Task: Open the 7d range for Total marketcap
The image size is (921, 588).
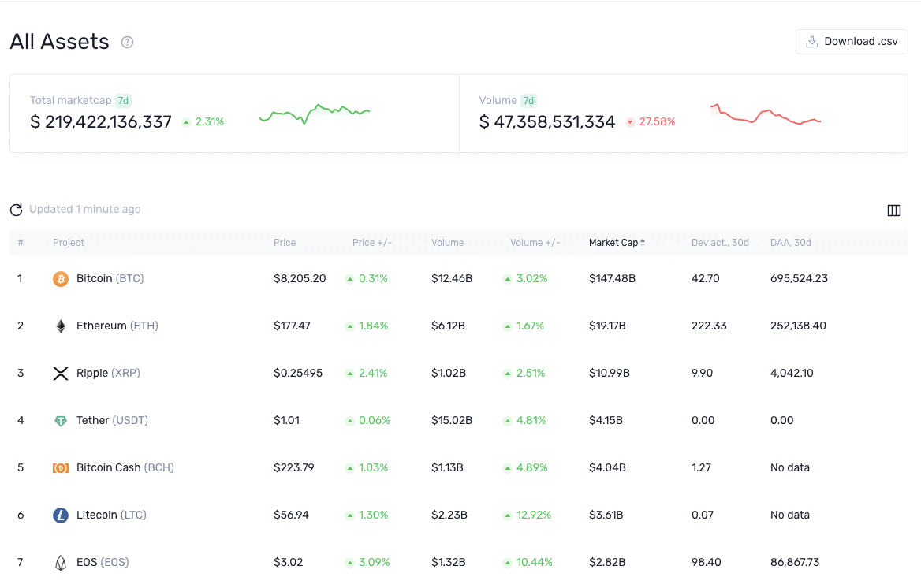Action: tap(123, 100)
